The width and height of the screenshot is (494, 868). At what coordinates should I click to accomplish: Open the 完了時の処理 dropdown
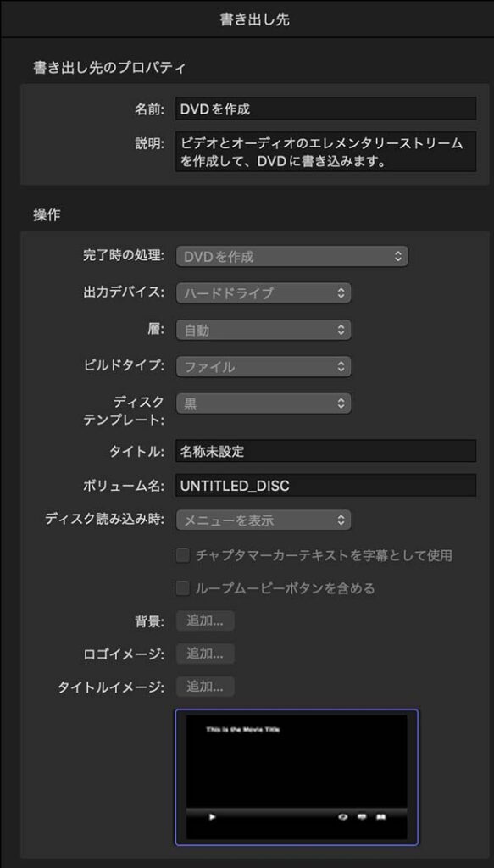coord(292,256)
